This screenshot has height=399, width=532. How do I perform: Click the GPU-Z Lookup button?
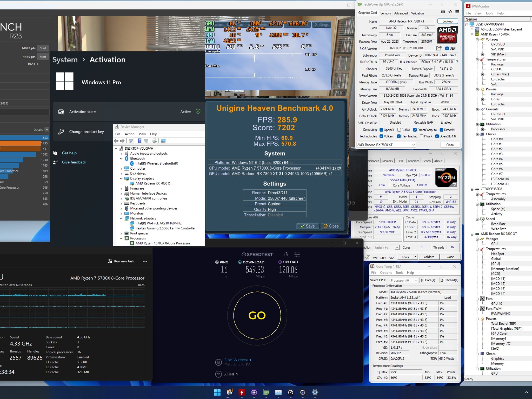448,21
